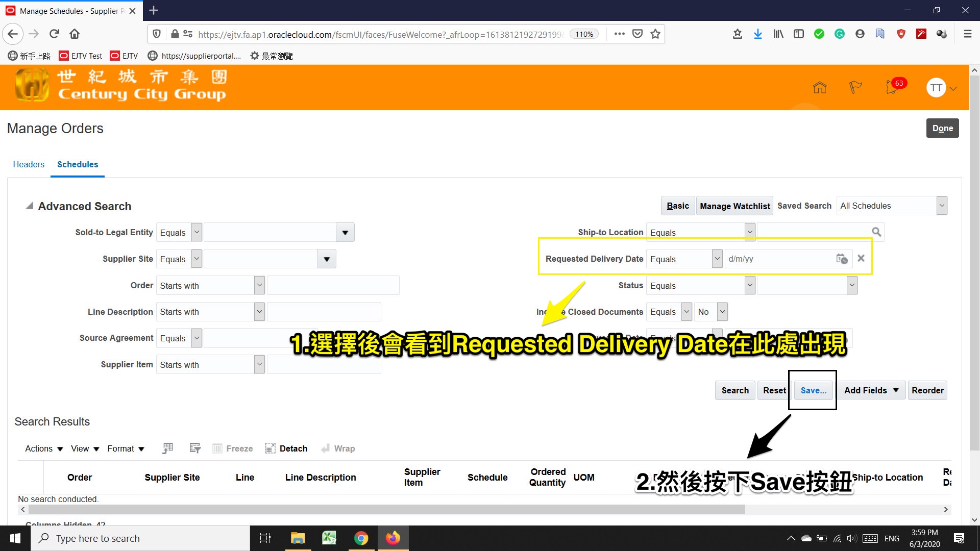Click the Order search input field
Image resolution: width=980 pixels, height=551 pixels.
pyautogui.click(x=333, y=285)
